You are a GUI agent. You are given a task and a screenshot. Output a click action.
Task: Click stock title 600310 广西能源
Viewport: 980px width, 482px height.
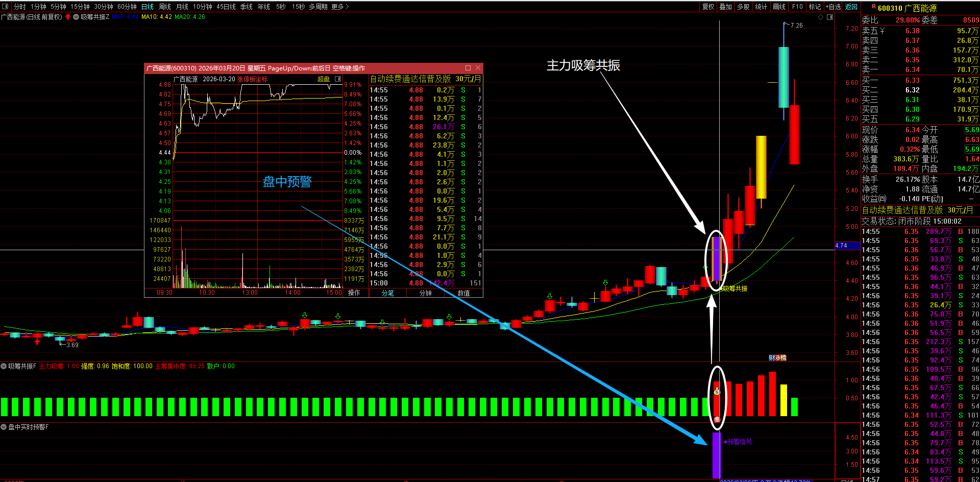pos(908,8)
